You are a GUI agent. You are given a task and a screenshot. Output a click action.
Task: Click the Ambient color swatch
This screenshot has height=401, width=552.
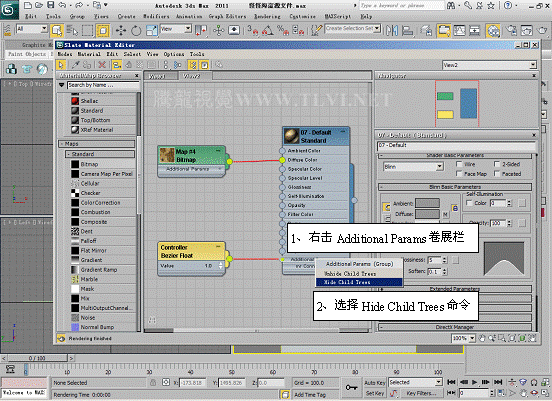(x=427, y=203)
